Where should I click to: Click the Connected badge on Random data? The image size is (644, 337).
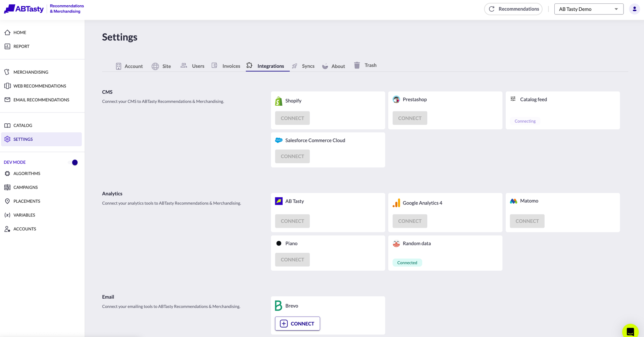(407, 263)
